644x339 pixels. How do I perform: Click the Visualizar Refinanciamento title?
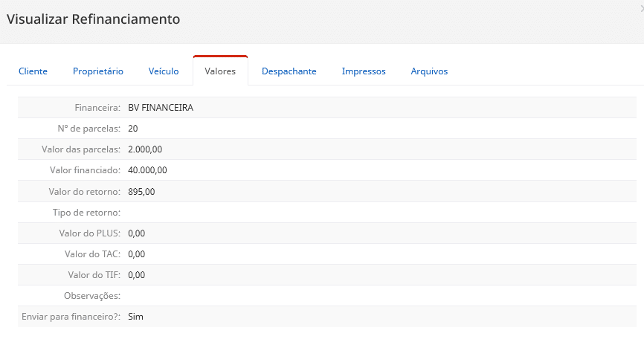pos(93,19)
